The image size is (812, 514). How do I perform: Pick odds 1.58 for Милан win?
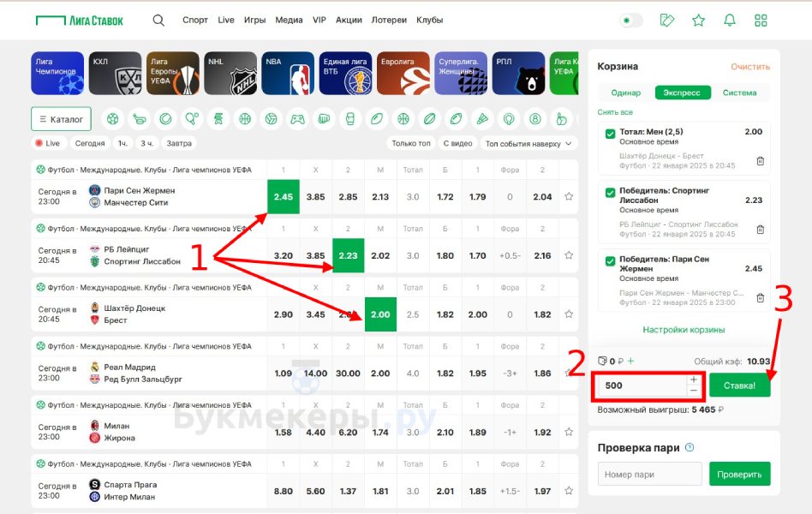284,432
